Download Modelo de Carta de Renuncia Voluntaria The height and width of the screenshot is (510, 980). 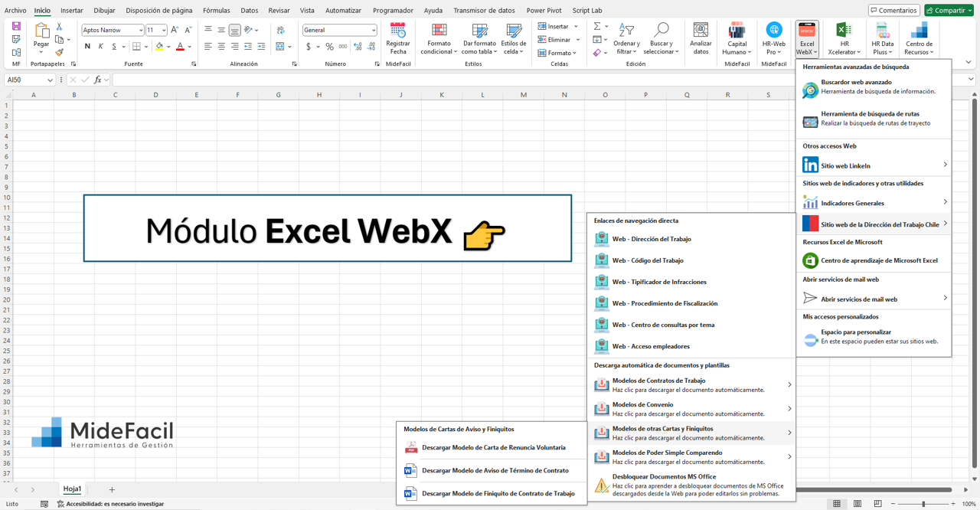tap(492, 447)
